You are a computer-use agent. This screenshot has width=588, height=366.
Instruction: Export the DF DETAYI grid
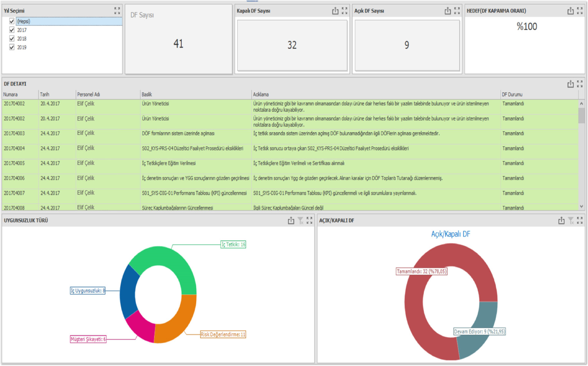(x=570, y=84)
